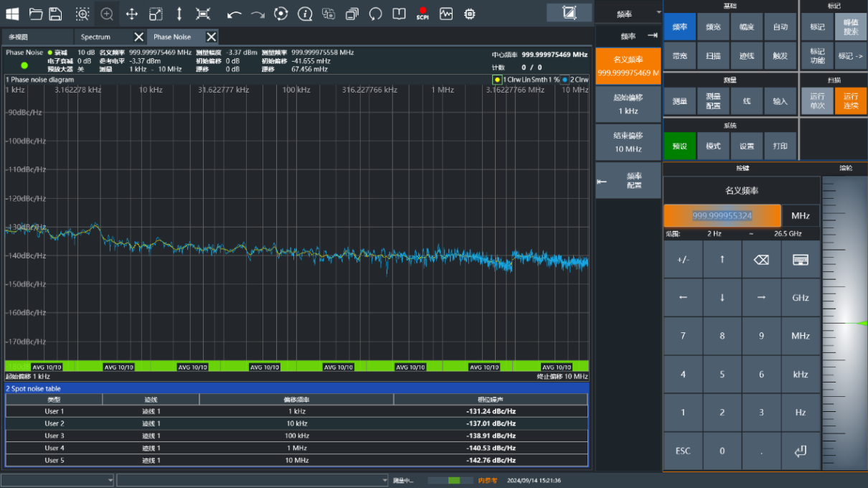Toggle the +/- sign key
Screen dimensions: 868x488
click(682, 260)
